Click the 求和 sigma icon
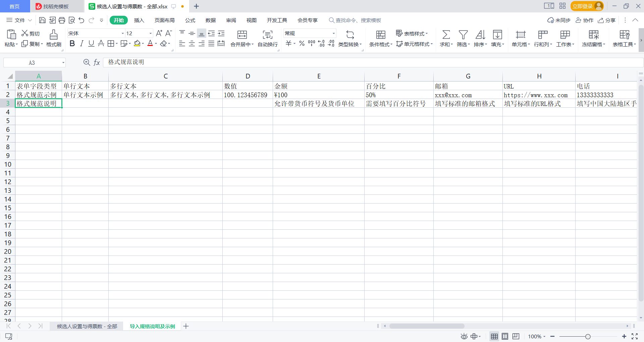The width and height of the screenshot is (644, 342). 446,35
